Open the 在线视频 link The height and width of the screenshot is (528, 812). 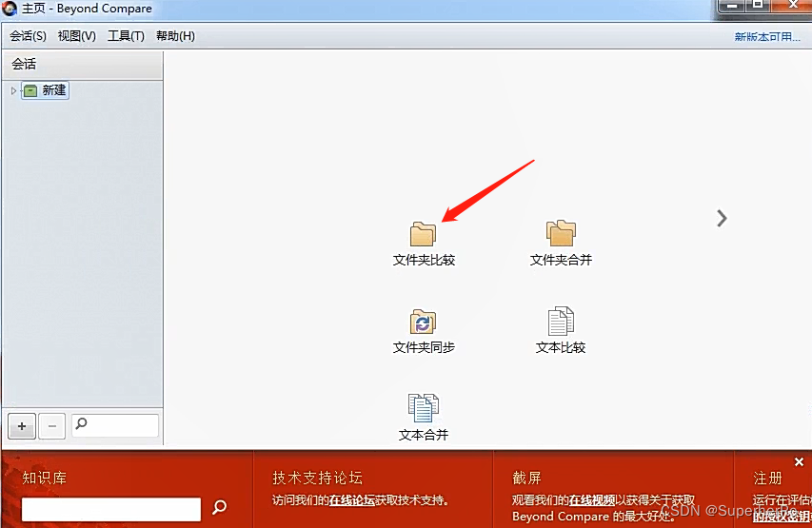591,500
